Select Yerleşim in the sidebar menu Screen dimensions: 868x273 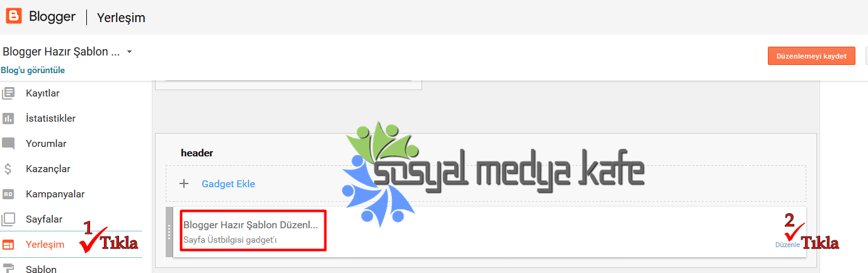click(x=45, y=245)
